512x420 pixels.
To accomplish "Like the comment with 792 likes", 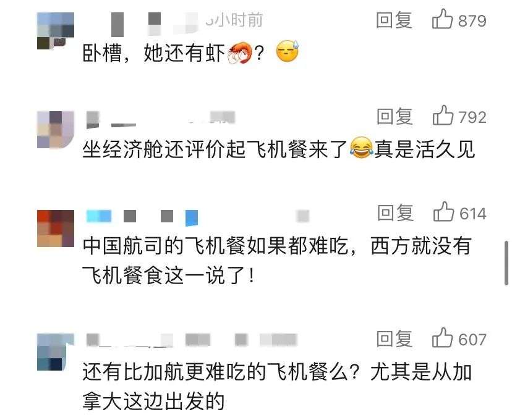I will pos(443,115).
